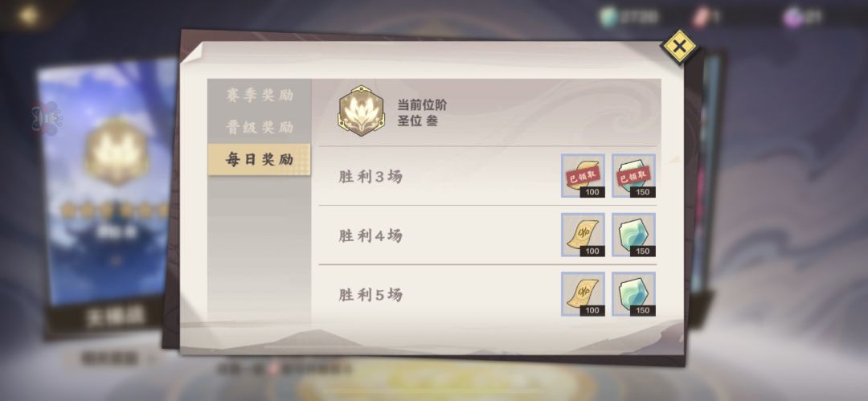Tap the claimed jade reward for 胜利3场
Viewport: 868px width, 401px height.
click(x=634, y=175)
